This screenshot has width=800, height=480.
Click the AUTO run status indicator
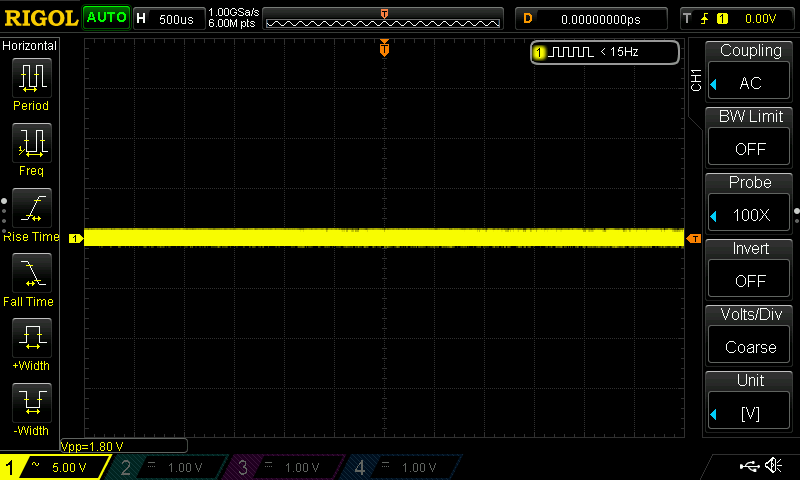(106, 18)
